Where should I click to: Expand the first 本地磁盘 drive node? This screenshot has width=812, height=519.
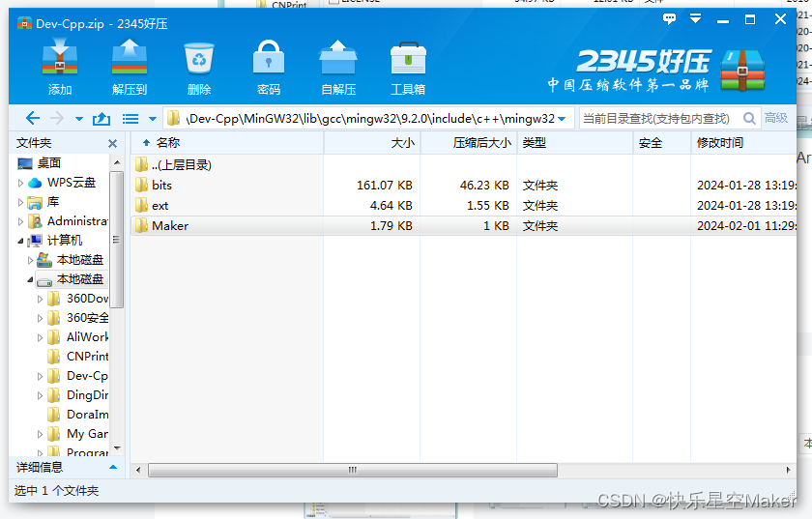(x=30, y=260)
